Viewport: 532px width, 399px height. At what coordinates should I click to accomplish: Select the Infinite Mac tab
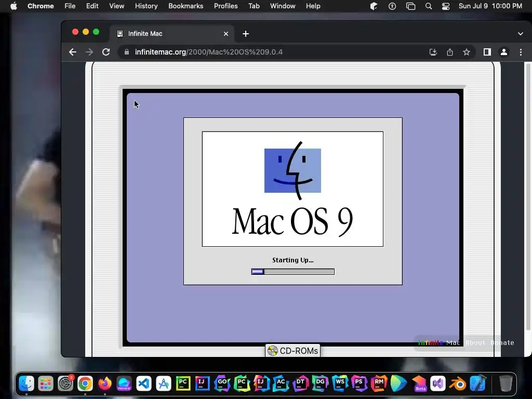(x=172, y=34)
